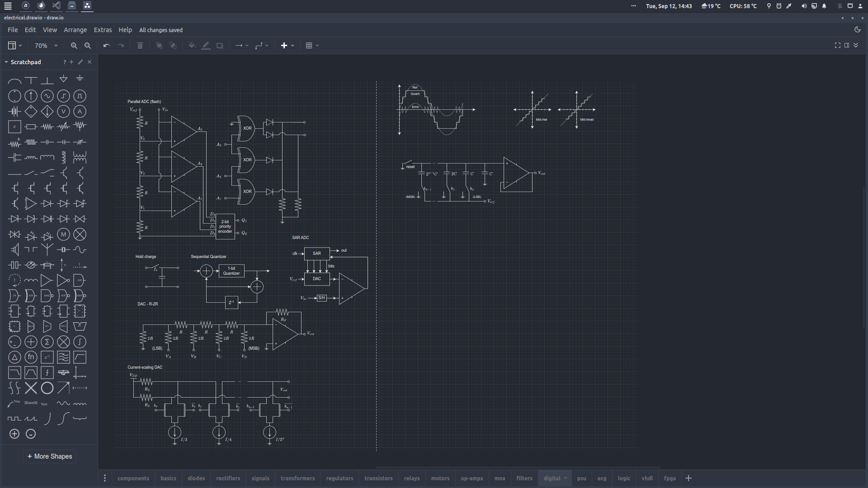The width and height of the screenshot is (868, 488).
Task: Enable the format panel toggle
Action: tap(847, 45)
